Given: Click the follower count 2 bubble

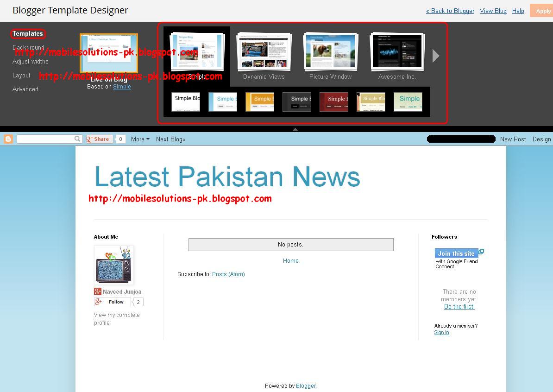Looking at the screenshot, I should click(x=138, y=302).
